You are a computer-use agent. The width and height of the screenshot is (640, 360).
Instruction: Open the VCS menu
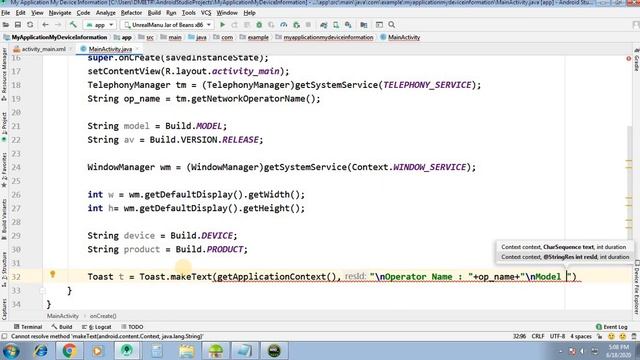click(x=206, y=13)
